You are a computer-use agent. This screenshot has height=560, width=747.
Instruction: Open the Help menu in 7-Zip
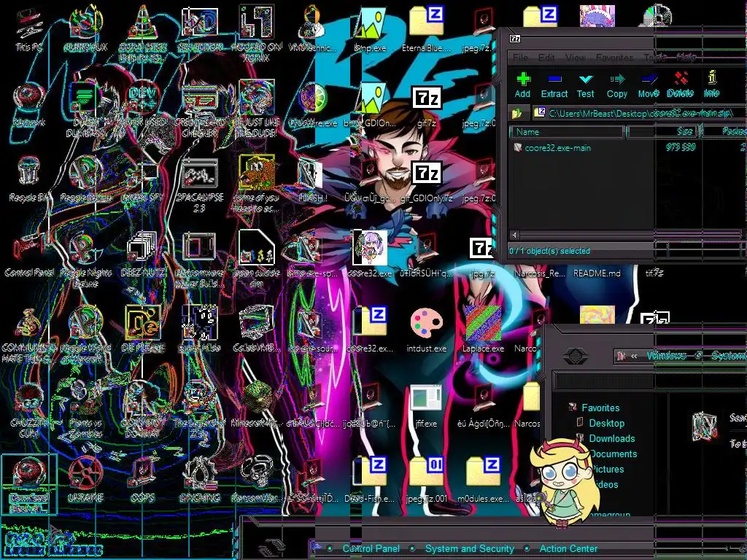686,58
